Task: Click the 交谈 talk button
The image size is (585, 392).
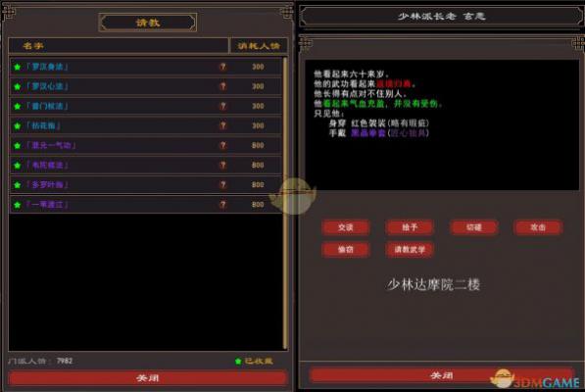Action: pyautogui.click(x=346, y=227)
